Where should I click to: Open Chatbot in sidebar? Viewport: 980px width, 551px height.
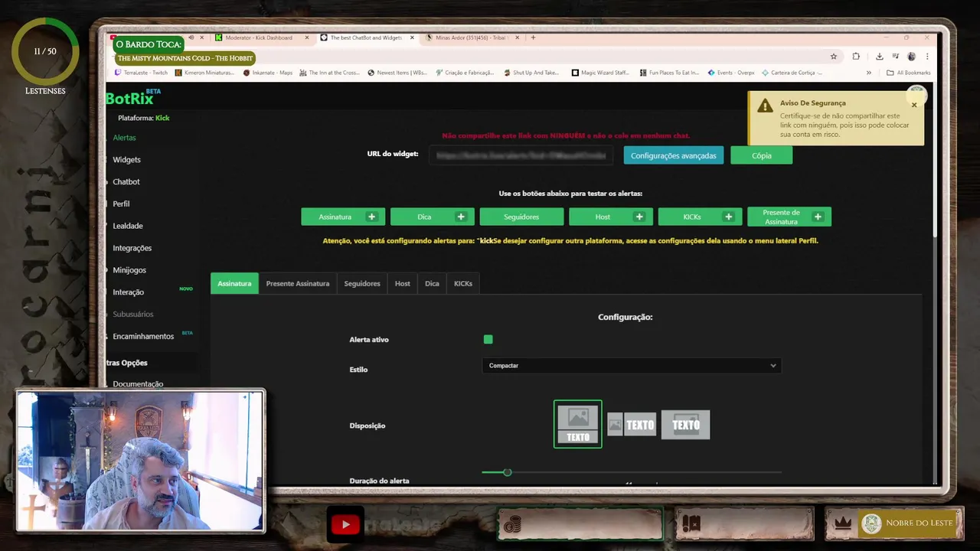[126, 182]
